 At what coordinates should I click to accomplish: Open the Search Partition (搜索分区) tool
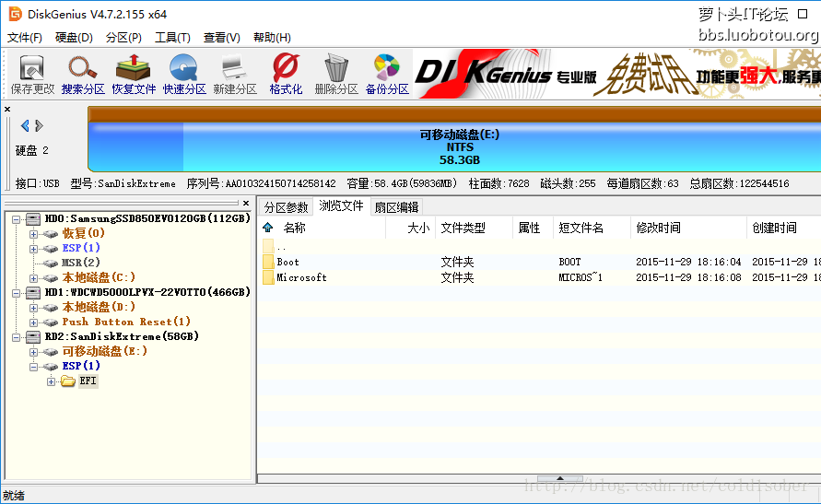(x=83, y=75)
